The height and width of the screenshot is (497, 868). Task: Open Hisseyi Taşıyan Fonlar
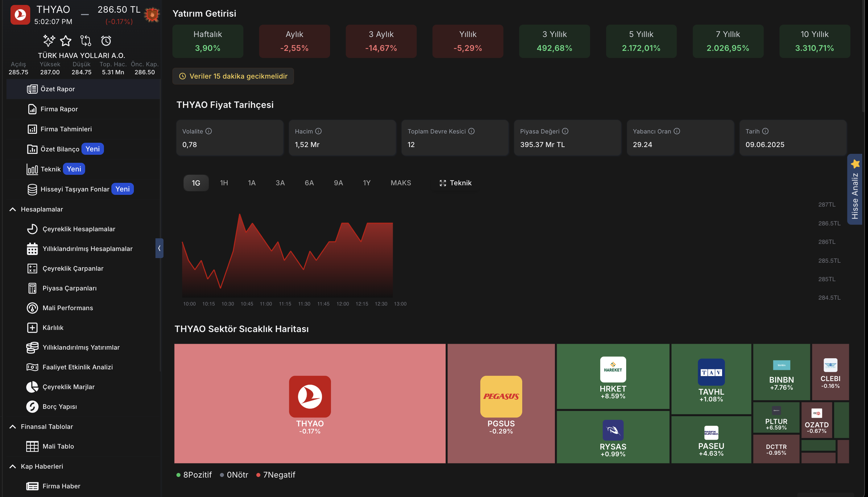tap(83, 189)
